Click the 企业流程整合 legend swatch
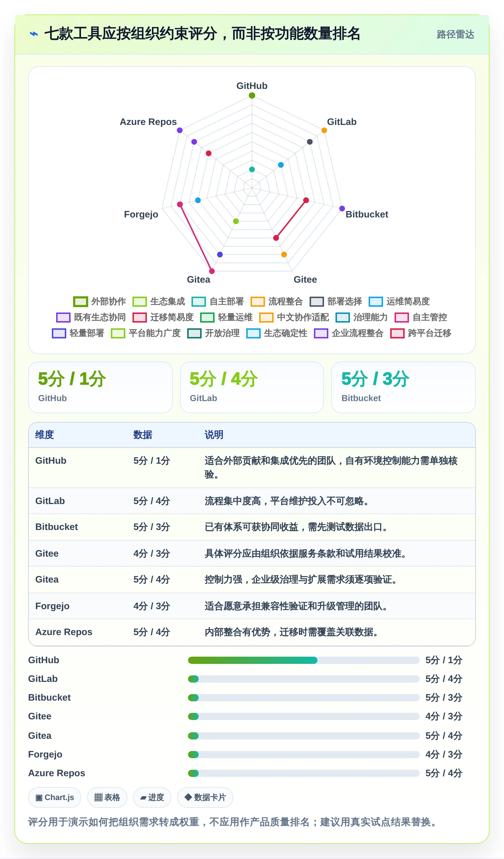The width and height of the screenshot is (504, 859). click(321, 333)
